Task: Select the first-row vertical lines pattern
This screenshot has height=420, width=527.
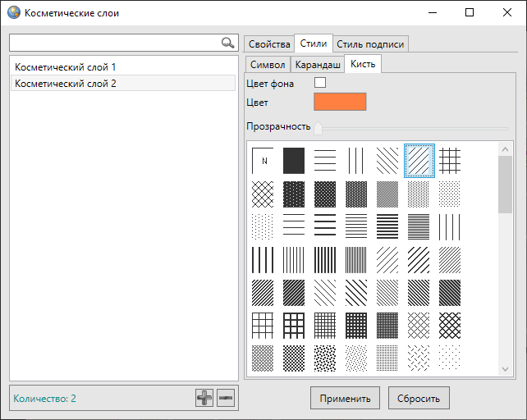Action: click(x=356, y=160)
